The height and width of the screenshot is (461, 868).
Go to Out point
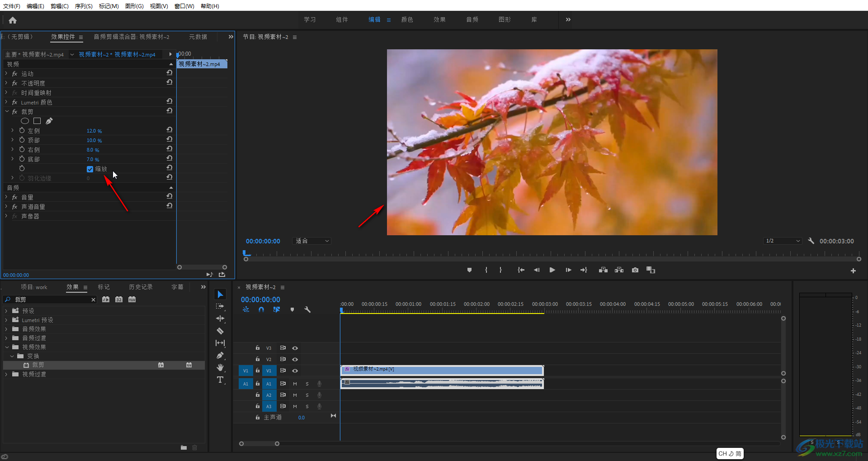click(584, 270)
